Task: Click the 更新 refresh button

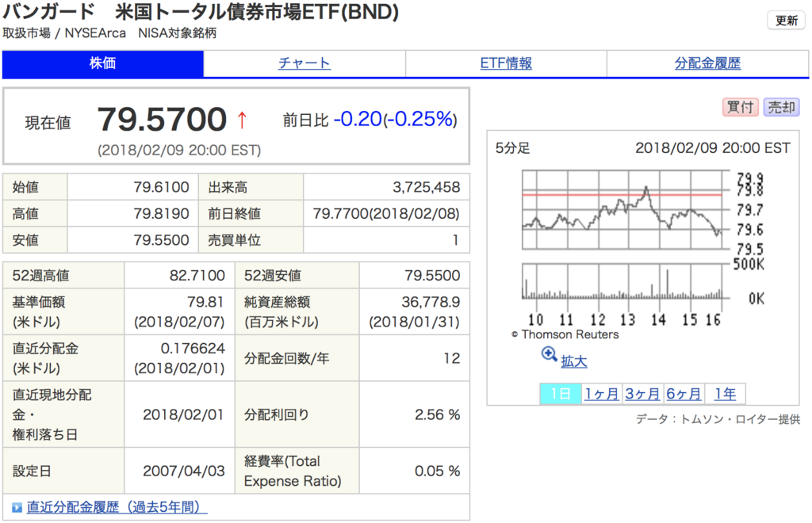Action: click(786, 21)
